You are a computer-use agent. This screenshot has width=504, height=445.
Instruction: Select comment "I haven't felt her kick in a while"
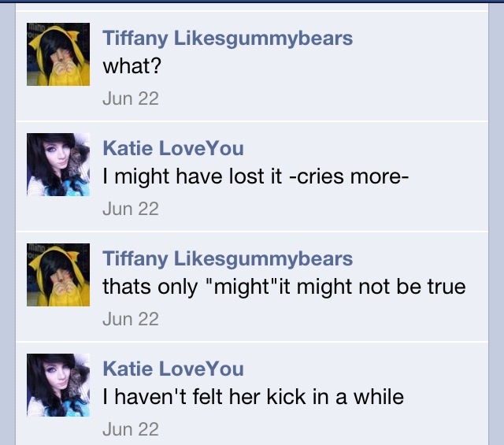coord(253,397)
